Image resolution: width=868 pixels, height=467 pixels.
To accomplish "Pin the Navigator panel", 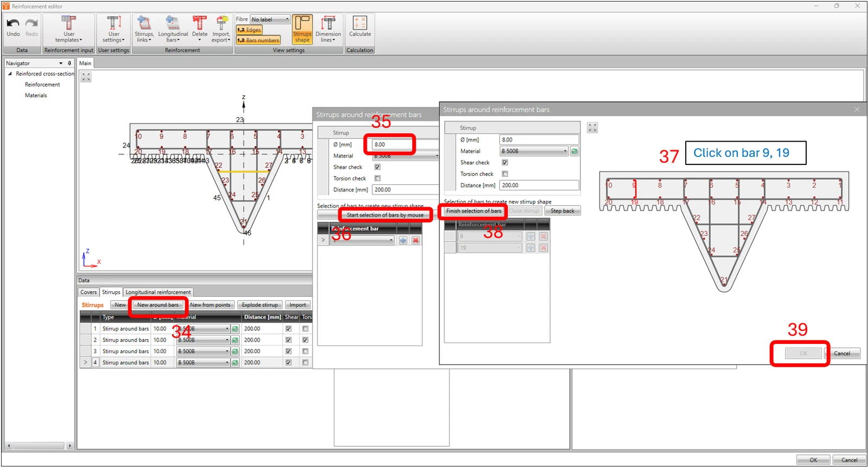I will [x=69, y=63].
